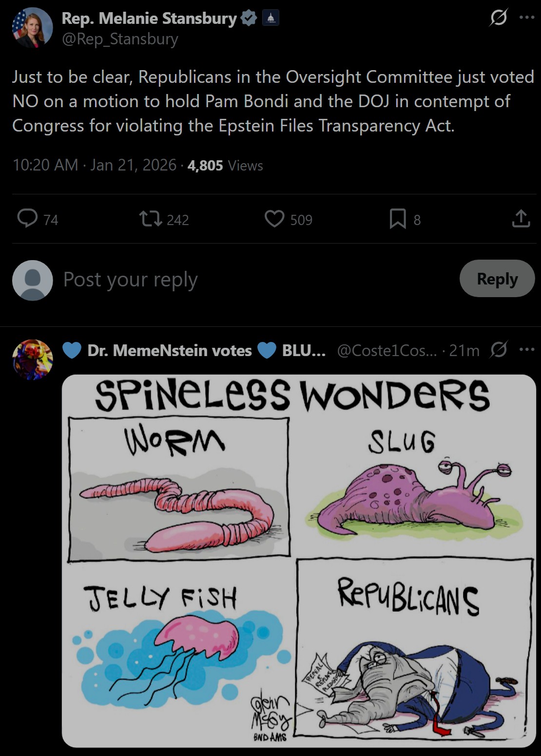
Task: Click Grok icon on MemeNstein reply
Action: [499, 349]
